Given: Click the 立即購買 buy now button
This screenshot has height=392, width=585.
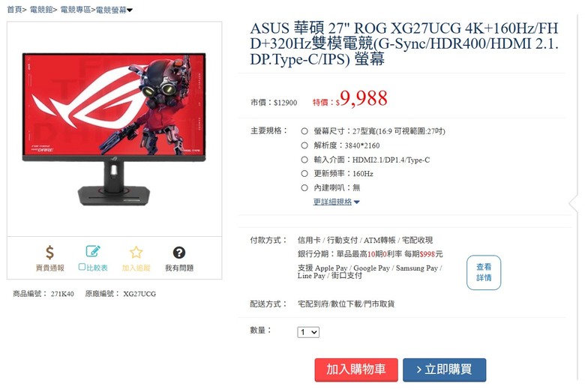Looking at the screenshot, I should tap(444, 370).
